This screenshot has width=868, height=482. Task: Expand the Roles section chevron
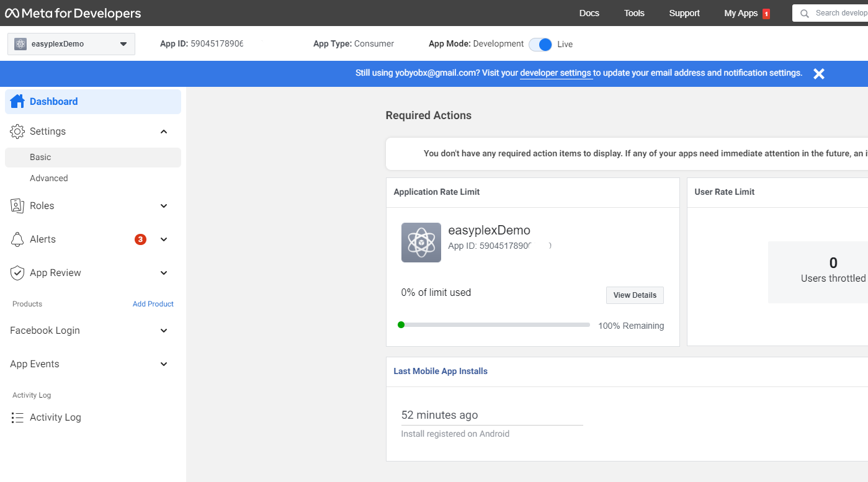(x=164, y=206)
